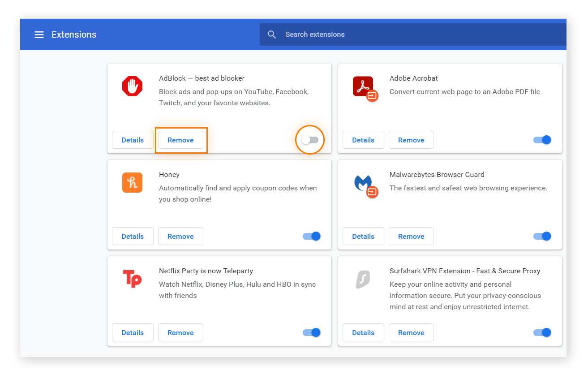
Task: Turn off the Honey extension toggle
Action: (x=312, y=236)
